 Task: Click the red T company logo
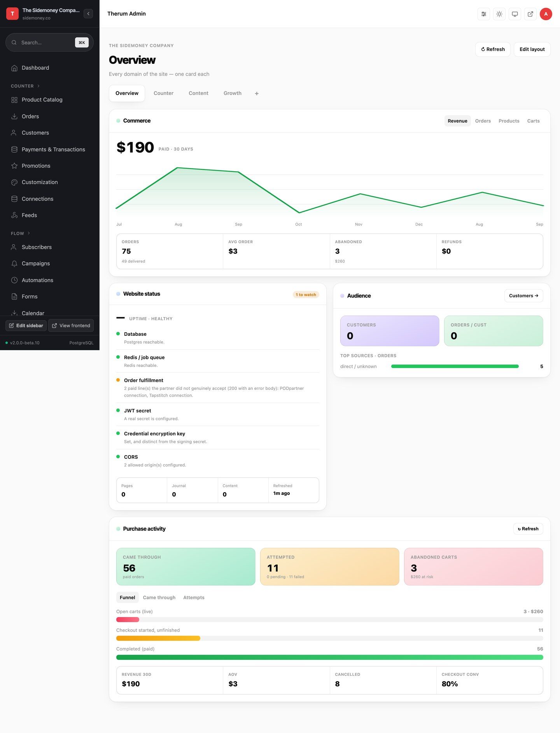12,14
